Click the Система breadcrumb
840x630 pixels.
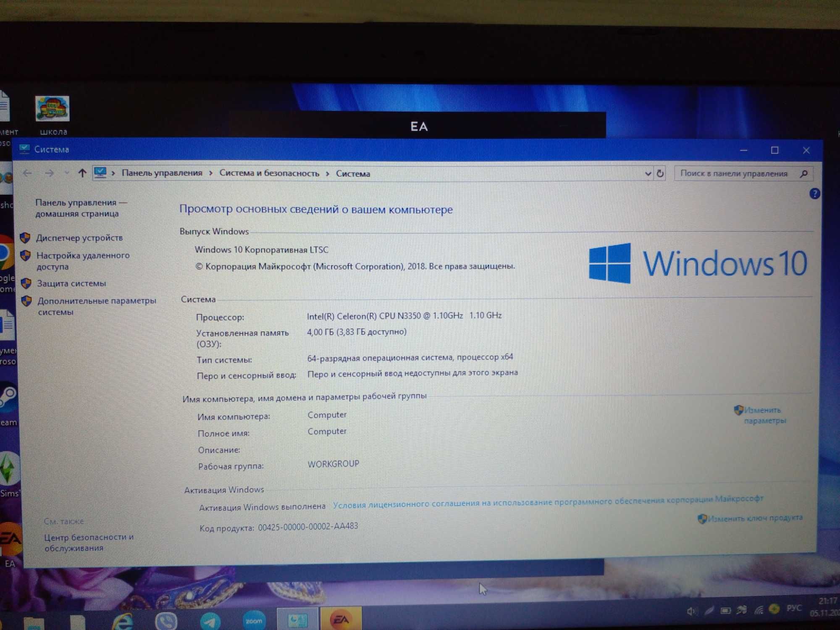pyautogui.click(x=353, y=174)
